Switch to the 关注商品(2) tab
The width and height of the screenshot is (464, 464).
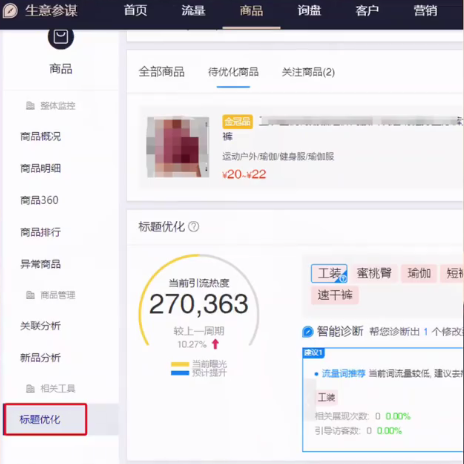(308, 72)
